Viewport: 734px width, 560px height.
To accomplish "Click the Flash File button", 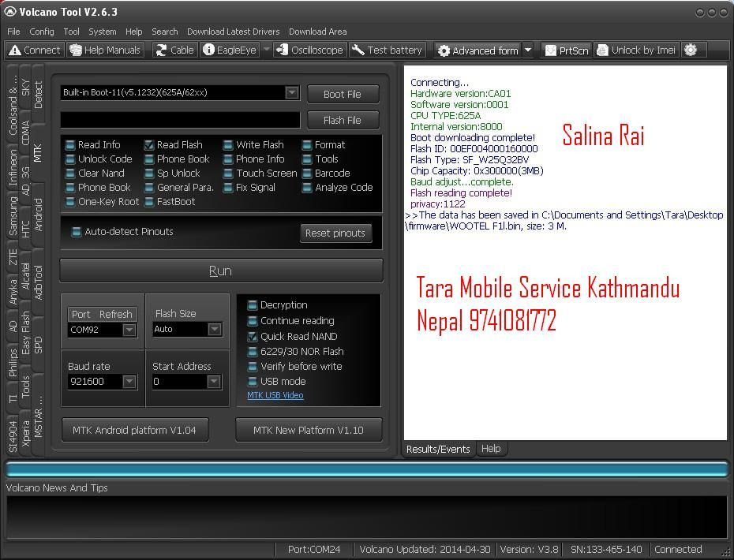I will (x=343, y=120).
